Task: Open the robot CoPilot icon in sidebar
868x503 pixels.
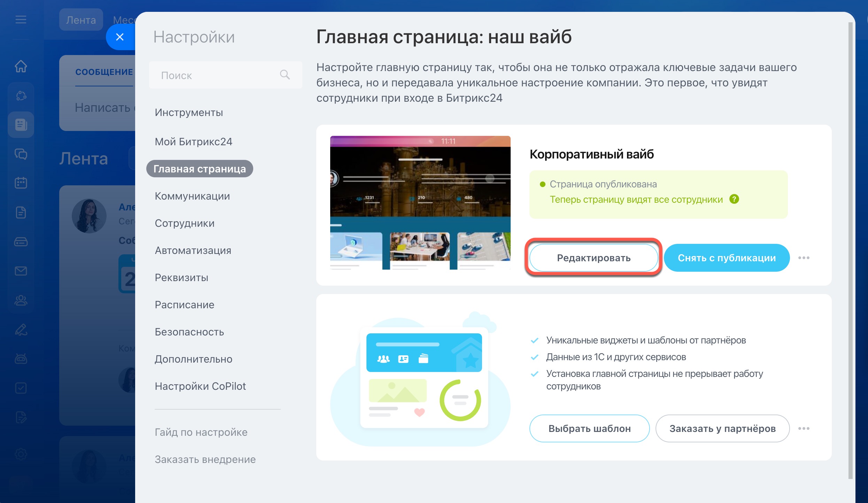Action: pos(21,358)
